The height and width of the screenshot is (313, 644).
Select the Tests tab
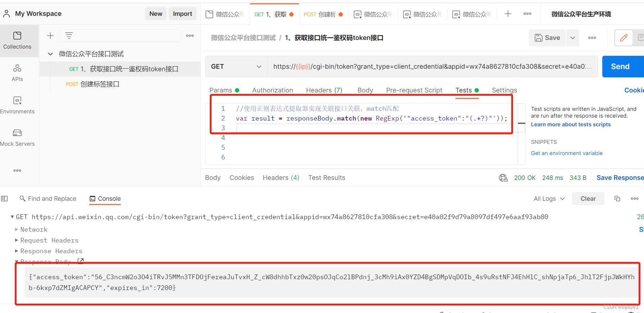pos(467,90)
